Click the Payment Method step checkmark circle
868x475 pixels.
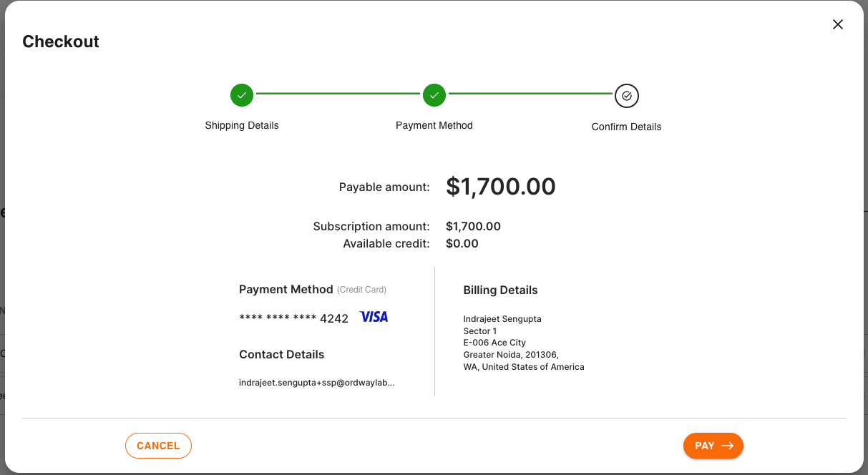(x=434, y=95)
